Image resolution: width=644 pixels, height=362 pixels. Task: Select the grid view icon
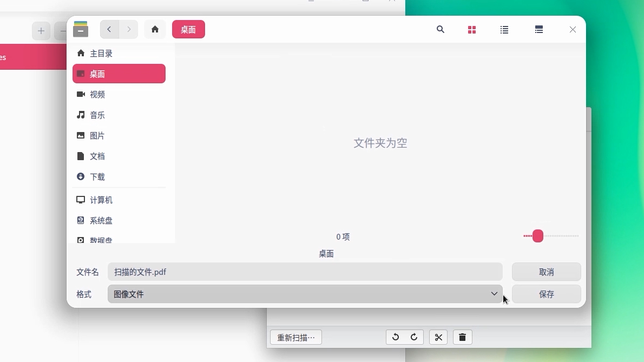click(472, 30)
